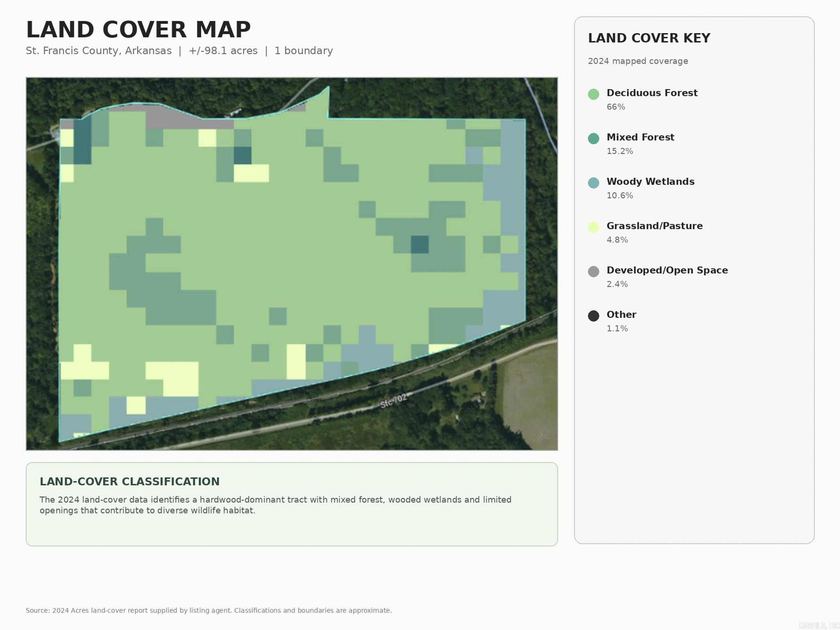Select the Woody Wetlands label
Image resolution: width=840 pixels, height=630 pixels.
651,182
